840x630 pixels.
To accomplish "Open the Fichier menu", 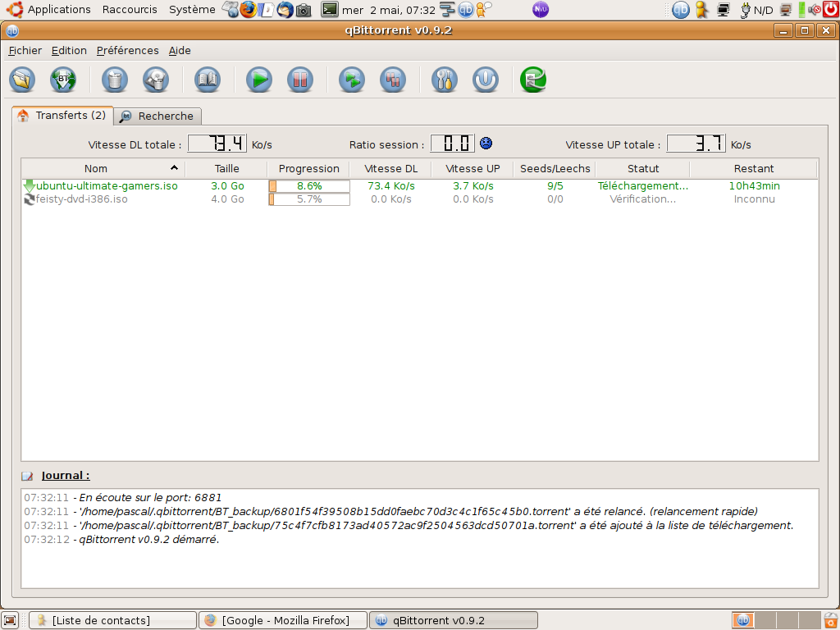I will 25,50.
